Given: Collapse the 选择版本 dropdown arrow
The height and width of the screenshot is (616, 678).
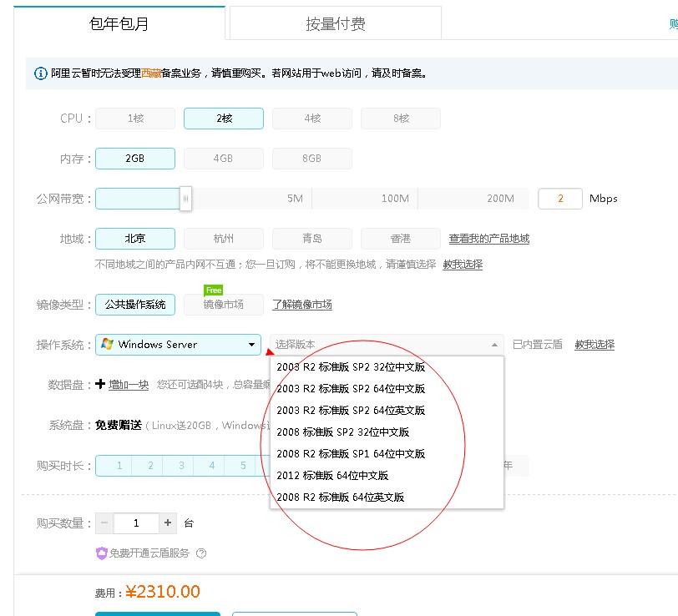Looking at the screenshot, I should pyautogui.click(x=494, y=345).
